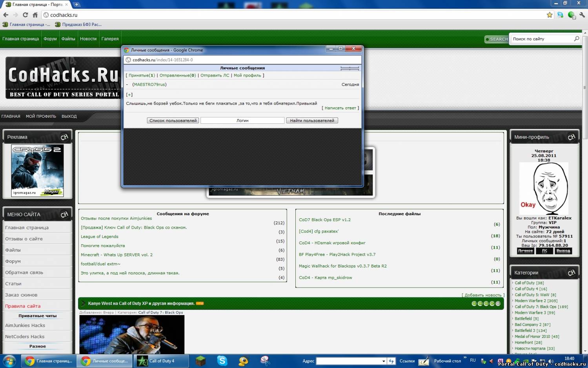Click the ЛС mini-profile button
Screen dimensions: 588x368
544,251
